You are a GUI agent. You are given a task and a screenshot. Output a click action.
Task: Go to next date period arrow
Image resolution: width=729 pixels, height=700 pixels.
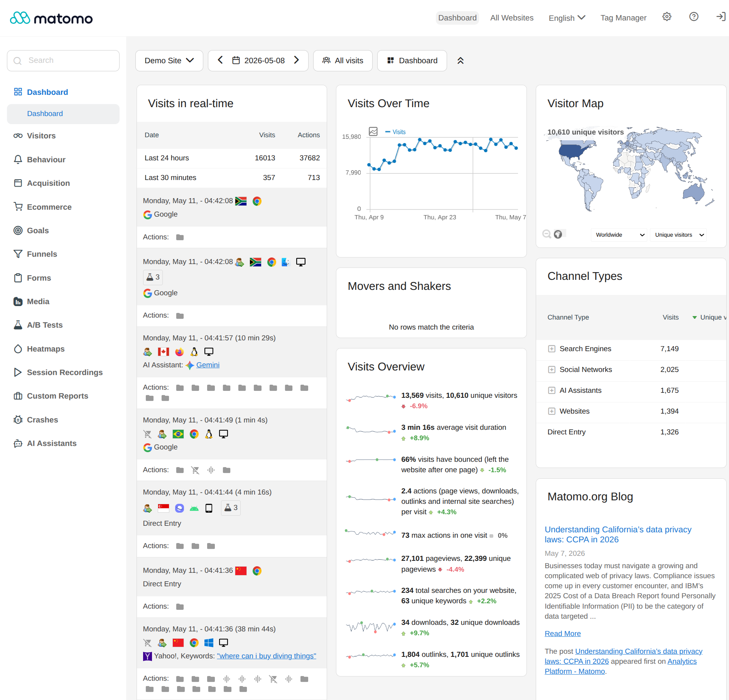(x=296, y=60)
